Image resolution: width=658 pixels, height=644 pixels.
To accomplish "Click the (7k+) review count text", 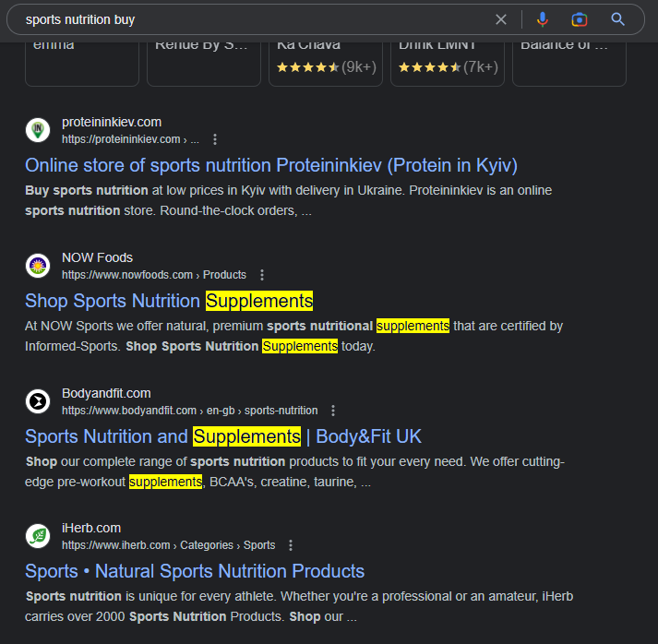I will pyautogui.click(x=481, y=66).
